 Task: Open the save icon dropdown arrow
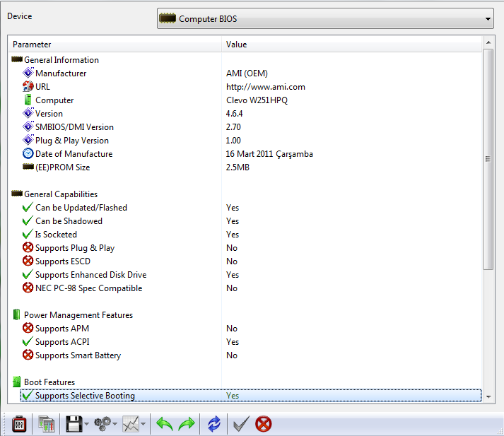click(x=86, y=424)
